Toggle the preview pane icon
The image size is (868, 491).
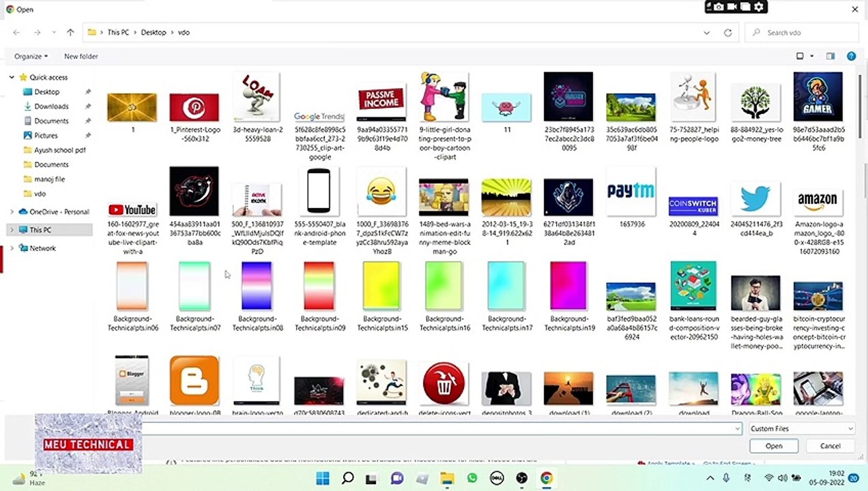coord(830,56)
